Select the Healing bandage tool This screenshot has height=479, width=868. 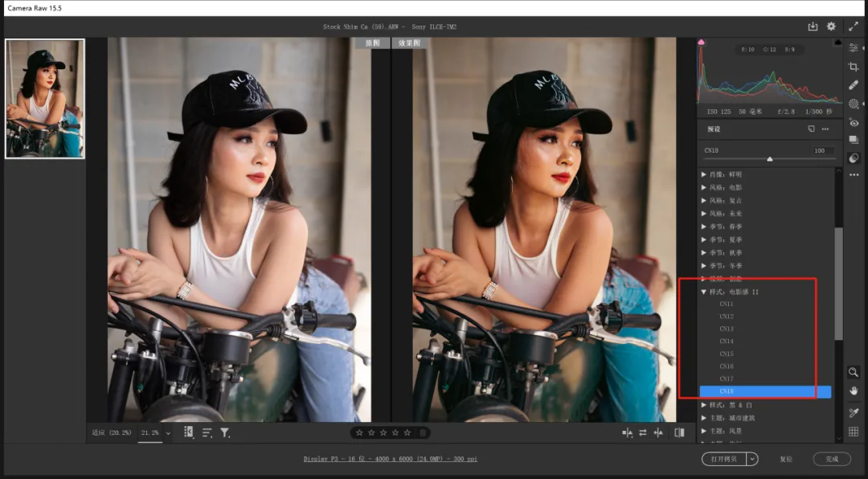click(x=853, y=84)
